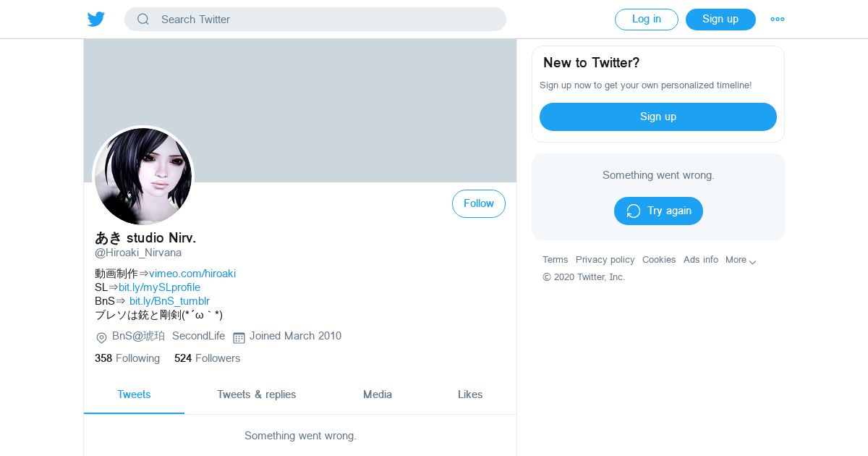Image resolution: width=868 pixels, height=456 pixels.
Task: Follow the あき studio Nirv. account
Action: tap(478, 204)
